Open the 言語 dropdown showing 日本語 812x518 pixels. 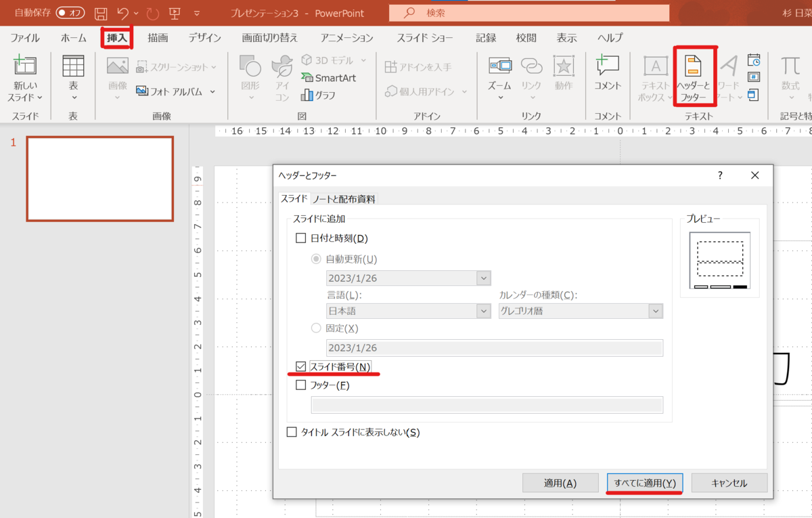pos(484,311)
